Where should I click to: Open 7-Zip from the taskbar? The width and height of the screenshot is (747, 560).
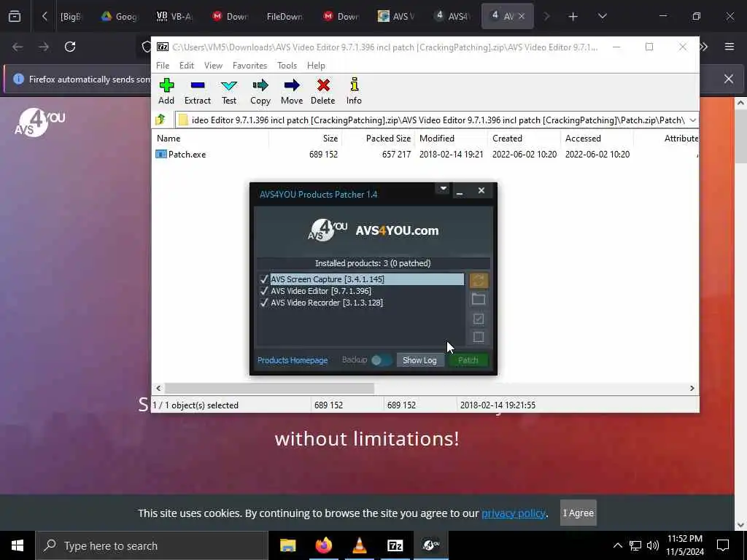click(x=395, y=545)
